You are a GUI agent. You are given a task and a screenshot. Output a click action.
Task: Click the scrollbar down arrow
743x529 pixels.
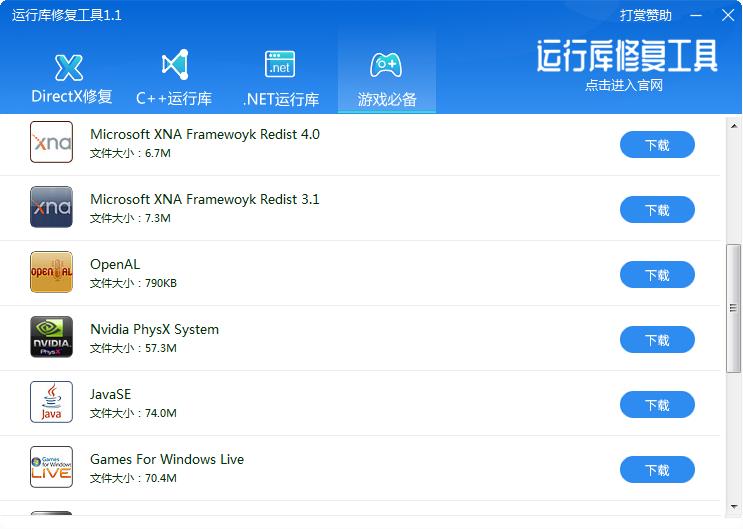coord(734,507)
